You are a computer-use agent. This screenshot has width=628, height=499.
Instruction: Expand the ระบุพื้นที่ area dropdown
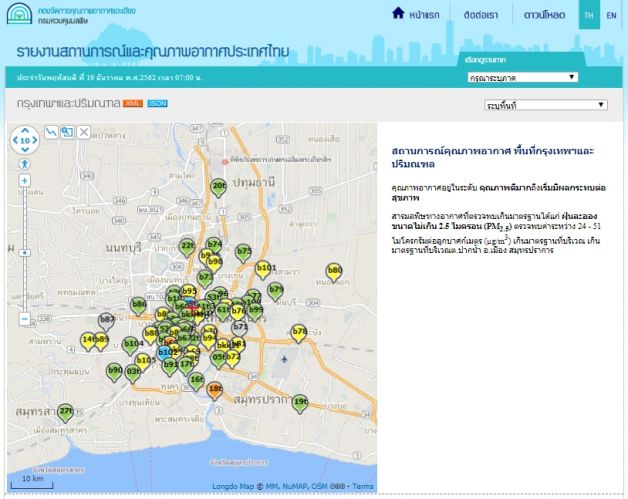(x=545, y=104)
